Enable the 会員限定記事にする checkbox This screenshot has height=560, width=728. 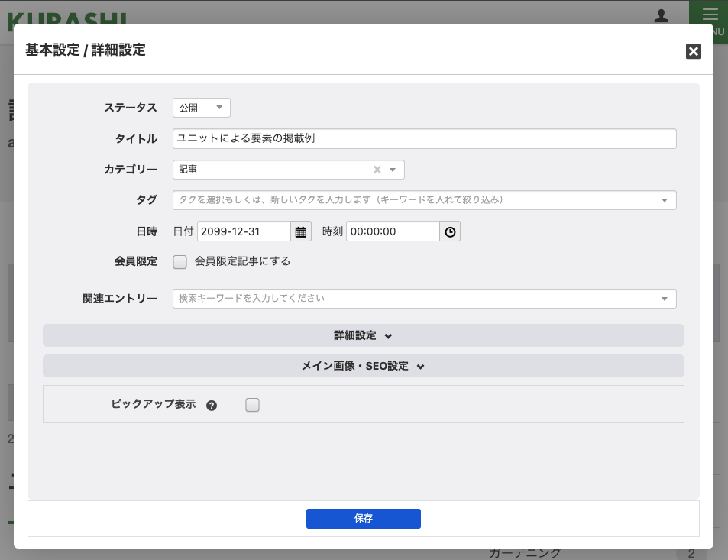click(180, 262)
